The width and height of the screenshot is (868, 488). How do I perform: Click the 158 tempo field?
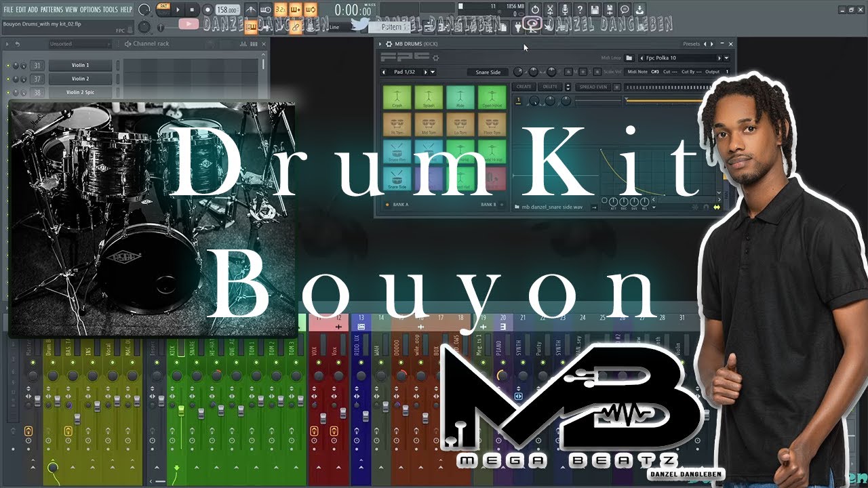point(227,9)
